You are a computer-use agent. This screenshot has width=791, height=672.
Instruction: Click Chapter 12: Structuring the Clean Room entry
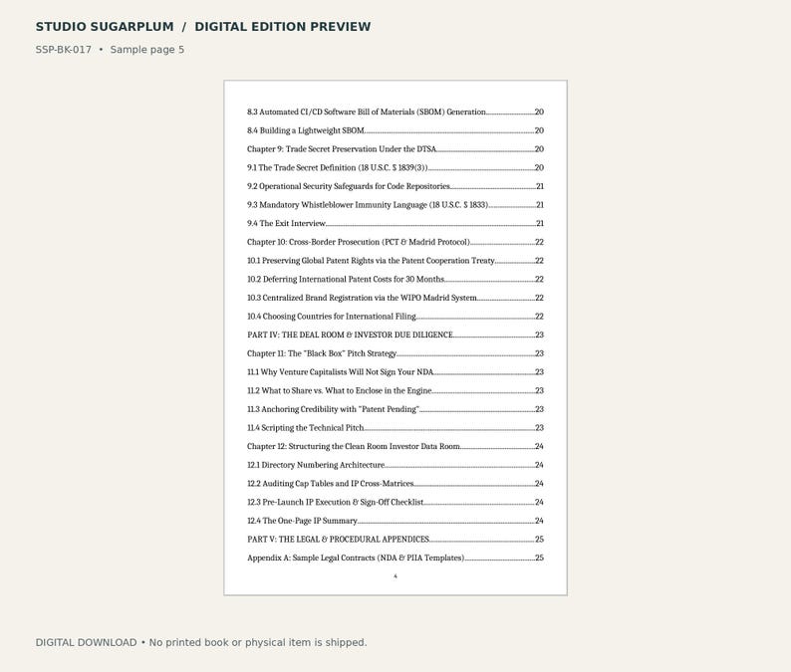pyautogui.click(x=395, y=446)
